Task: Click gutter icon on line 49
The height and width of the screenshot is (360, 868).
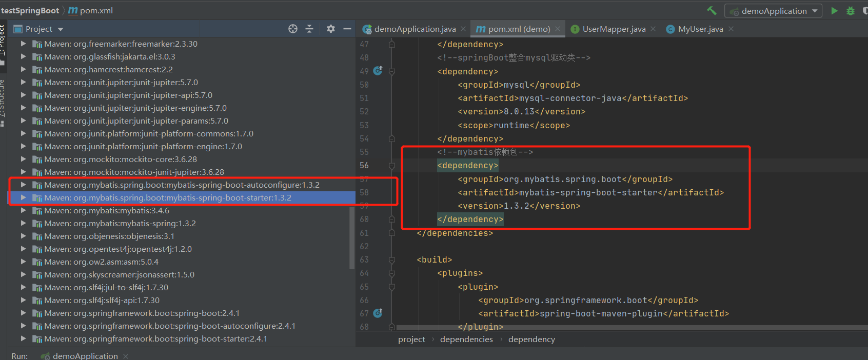Action: pos(378,71)
